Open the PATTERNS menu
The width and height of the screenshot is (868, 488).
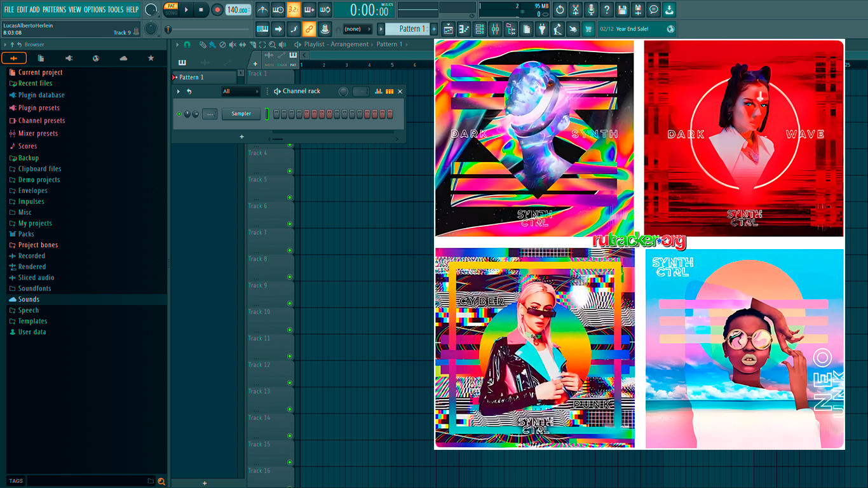[x=54, y=10]
